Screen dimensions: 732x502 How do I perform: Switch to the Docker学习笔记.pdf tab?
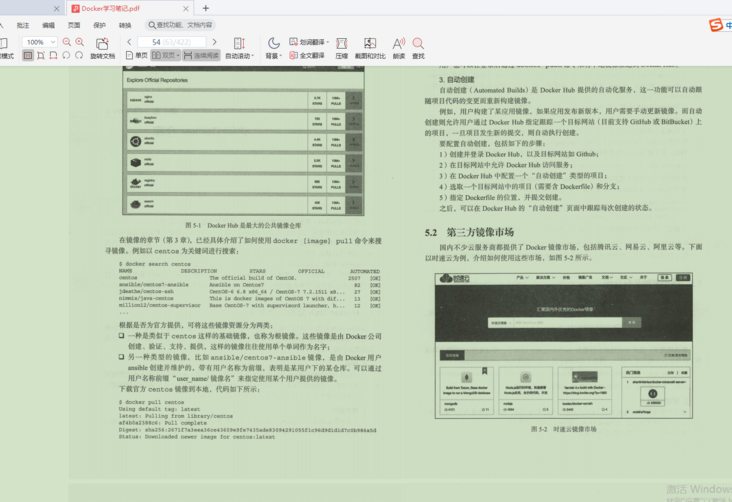click(130, 8)
